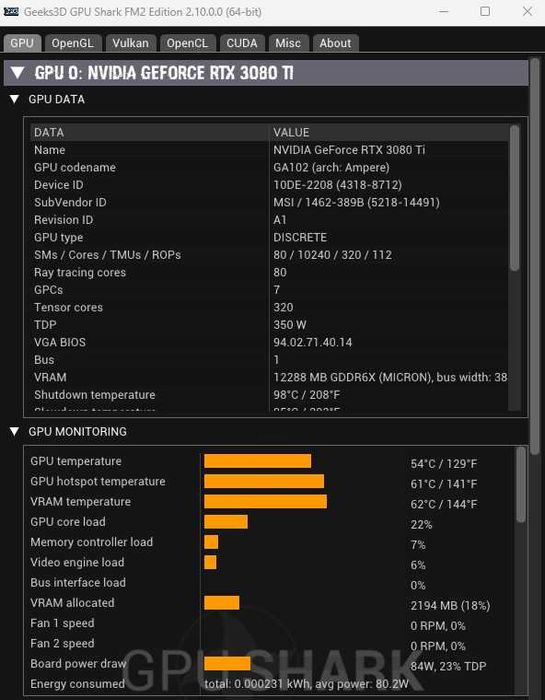The height and width of the screenshot is (700, 545).
Task: Click the GPU core load 22% value
Action: point(421,525)
